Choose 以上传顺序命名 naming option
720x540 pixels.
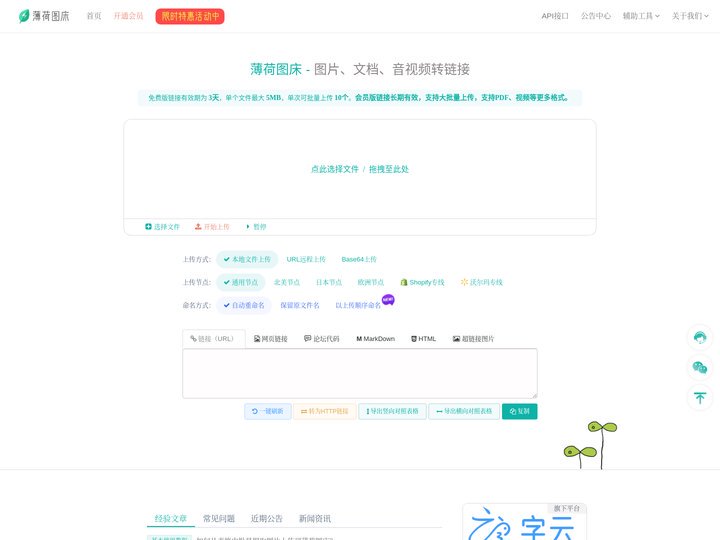pyautogui.click(x=358, y=305)
